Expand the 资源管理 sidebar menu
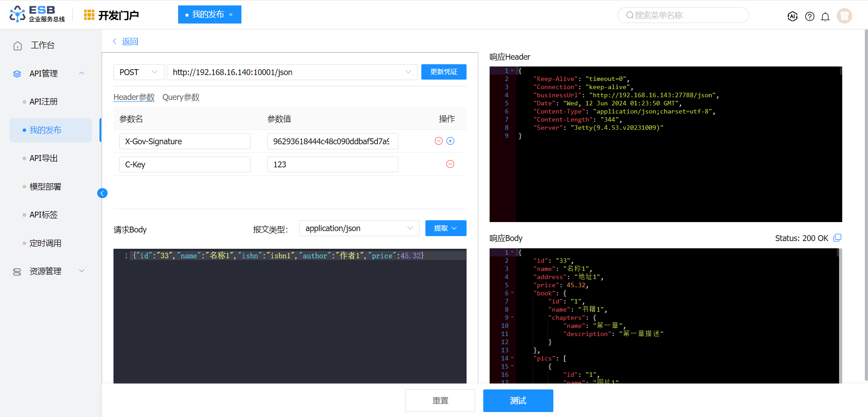868x417 pixels. coord(82,271)
